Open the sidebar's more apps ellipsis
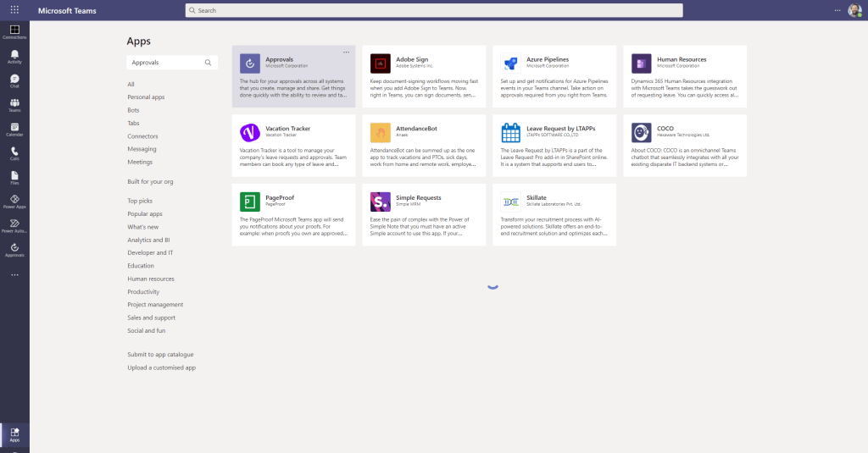 tap(14, 274)
